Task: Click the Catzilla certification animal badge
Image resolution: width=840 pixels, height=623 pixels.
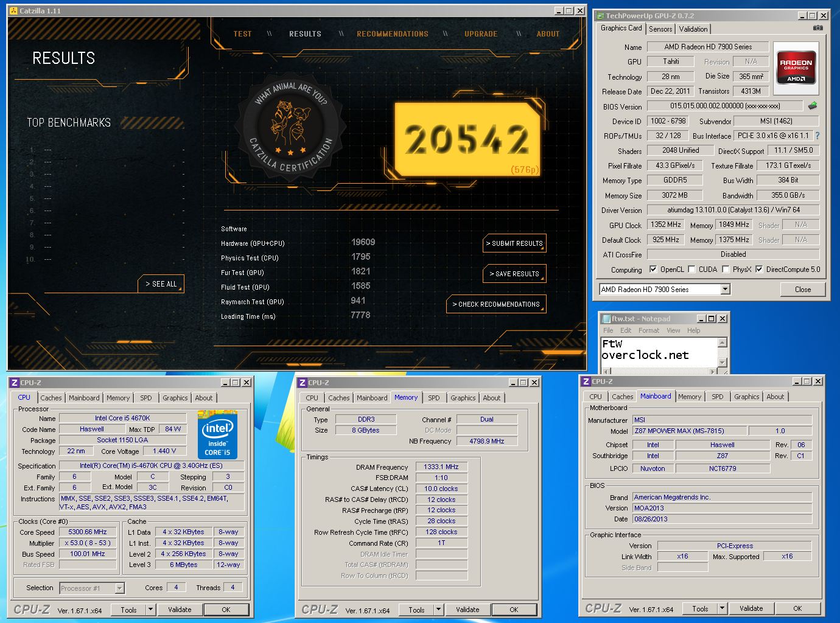Action: pos(291,127)
